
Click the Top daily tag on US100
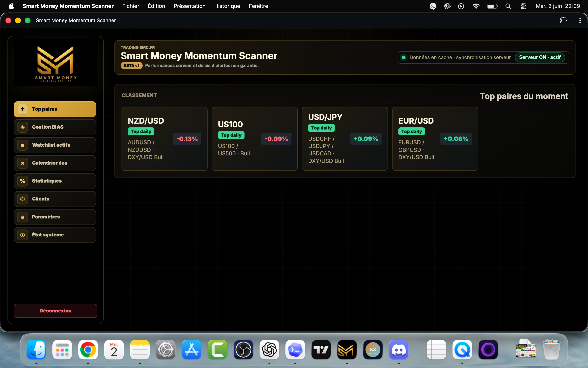pyautogui.click(x=231, y=135)
